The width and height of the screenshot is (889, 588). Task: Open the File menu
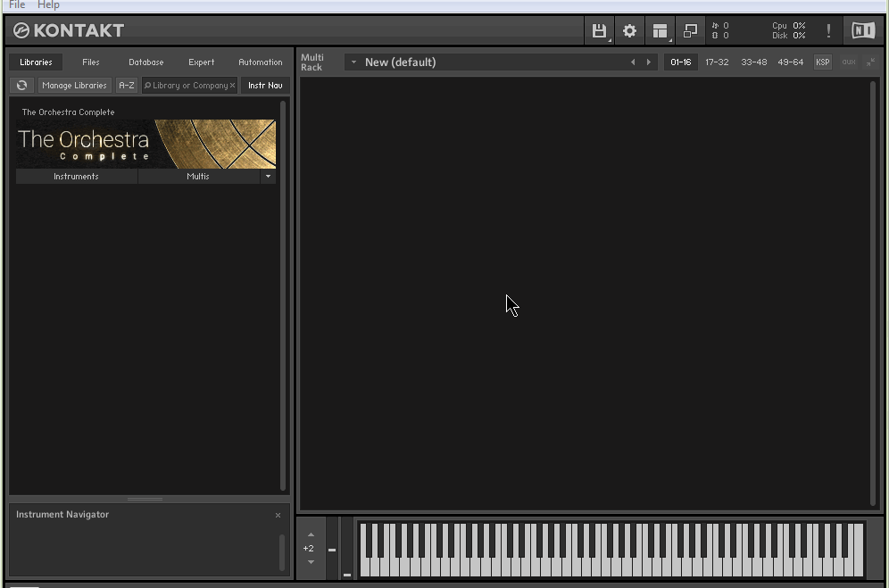point(17,5)
